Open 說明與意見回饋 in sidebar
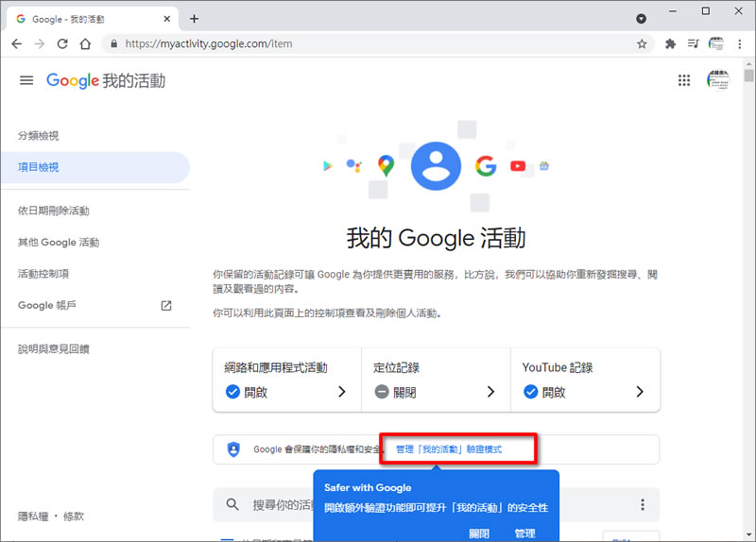The height and width of the screenshot is (542, 756). (54, 348)
